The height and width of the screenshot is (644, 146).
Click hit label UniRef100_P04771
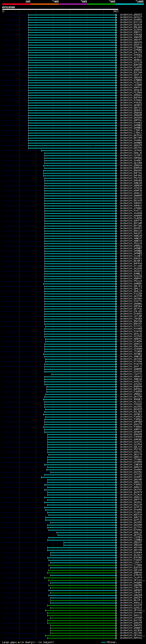[131, 211]
